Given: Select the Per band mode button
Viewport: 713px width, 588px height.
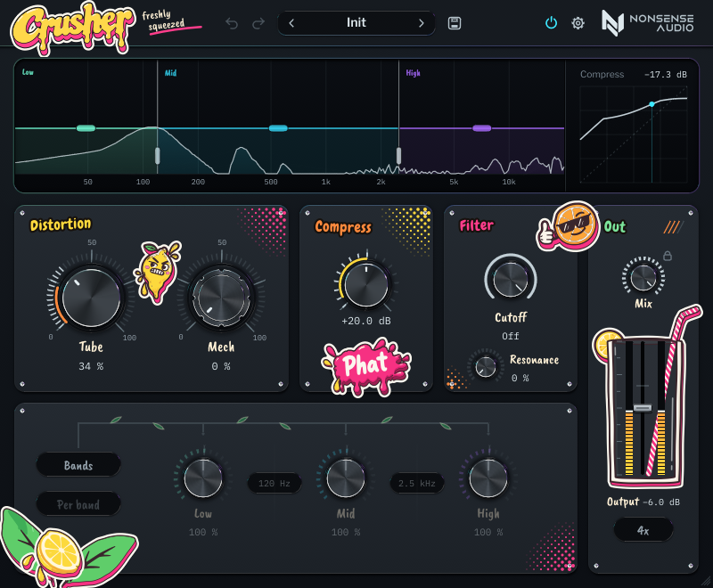Looking at the screenshot, I should (x=78, y=504).
